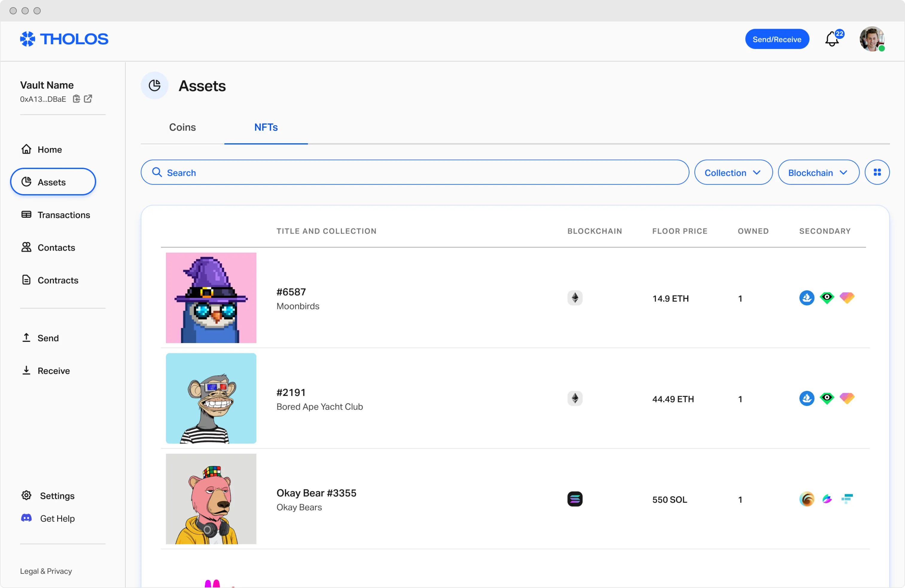Go to Home in the sidebar
The width and height of the screenshot is (905, 588).
coord(42,149)
